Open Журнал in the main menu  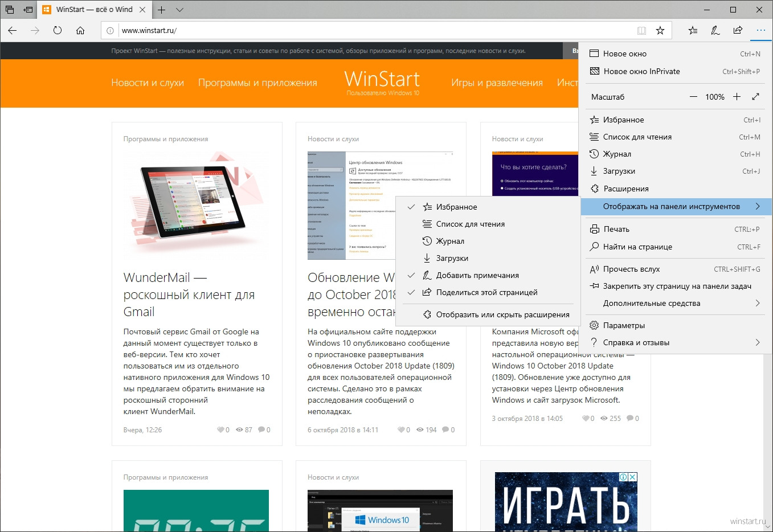coord(675,154)
